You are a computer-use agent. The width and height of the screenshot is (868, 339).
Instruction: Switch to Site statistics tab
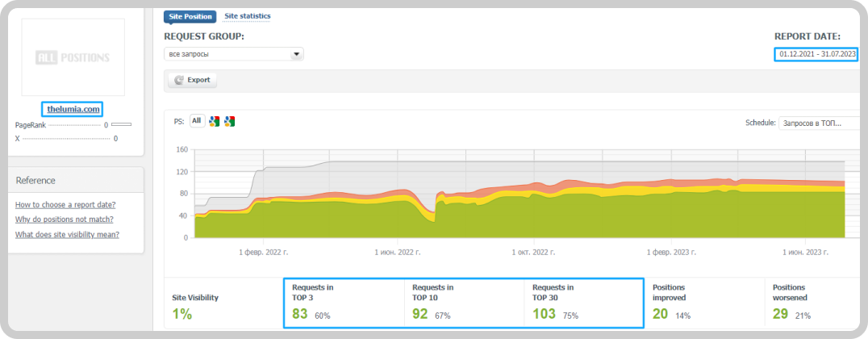tap(247, 16)
